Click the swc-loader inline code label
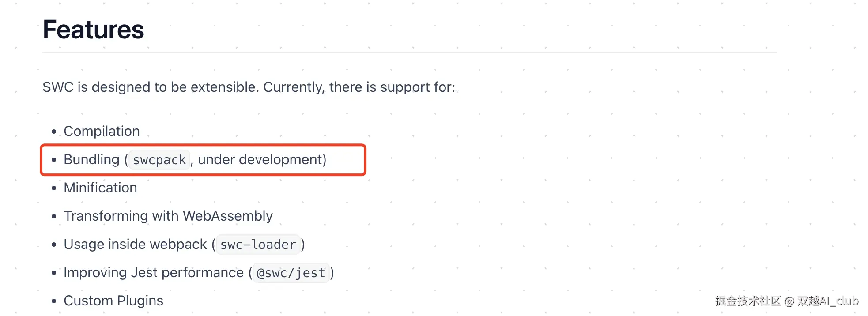The width and height of the screenshot is (868, 316). [x=258, y=245]
